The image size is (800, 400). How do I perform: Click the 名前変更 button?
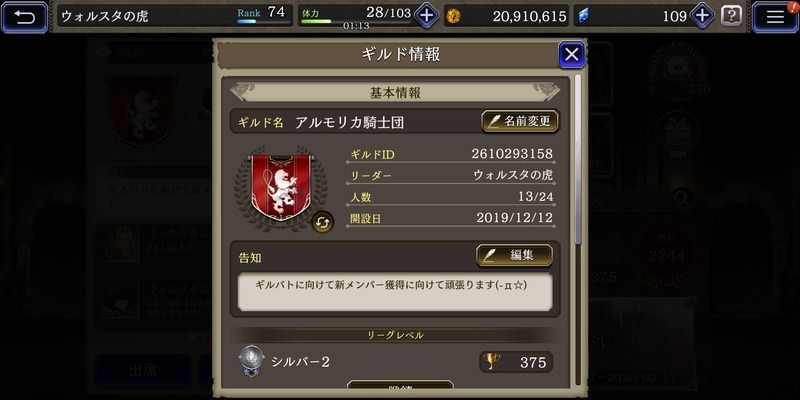pos(520,121)
